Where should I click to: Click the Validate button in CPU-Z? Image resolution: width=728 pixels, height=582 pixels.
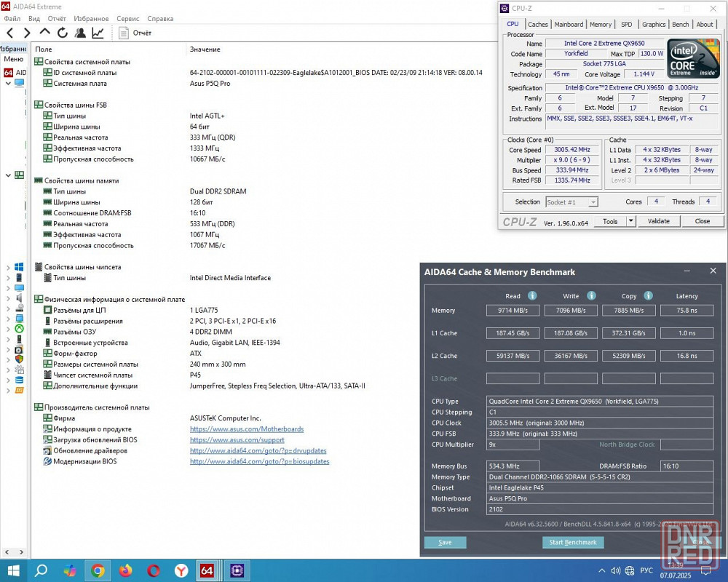[x=658, y=221]
